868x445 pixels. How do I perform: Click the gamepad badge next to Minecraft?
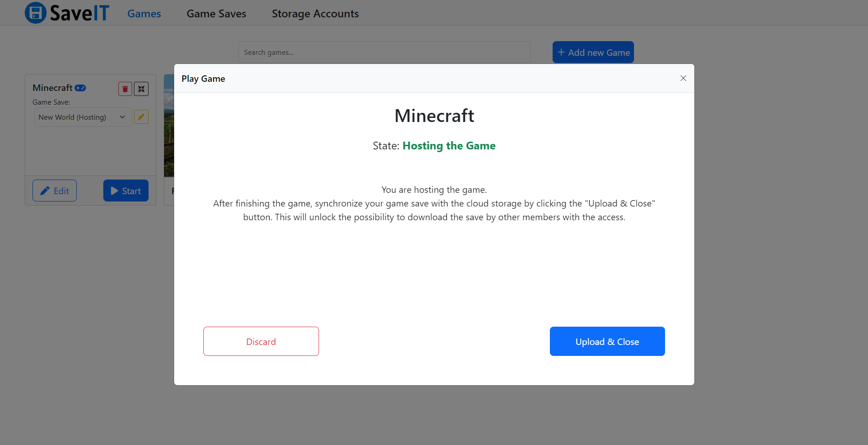click(80, 88)
